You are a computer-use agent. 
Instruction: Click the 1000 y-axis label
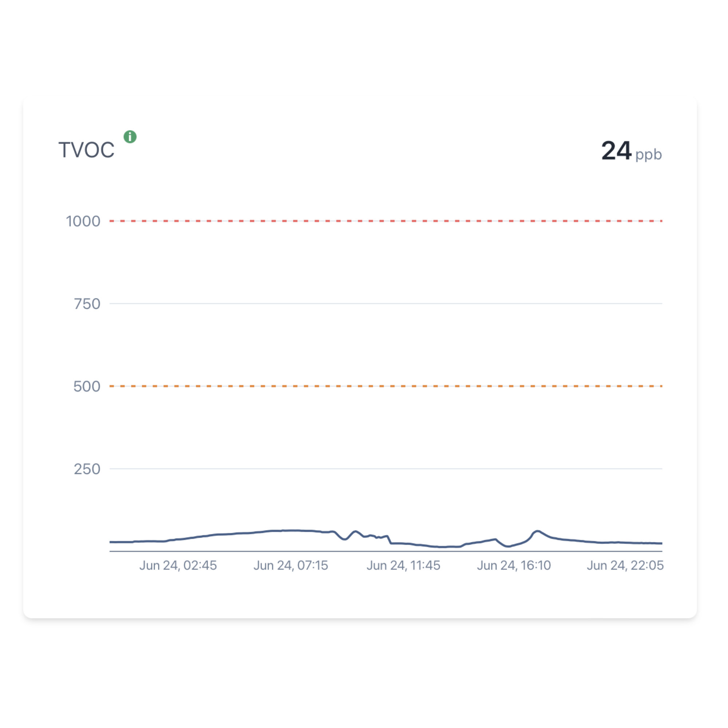coord(83,221)
